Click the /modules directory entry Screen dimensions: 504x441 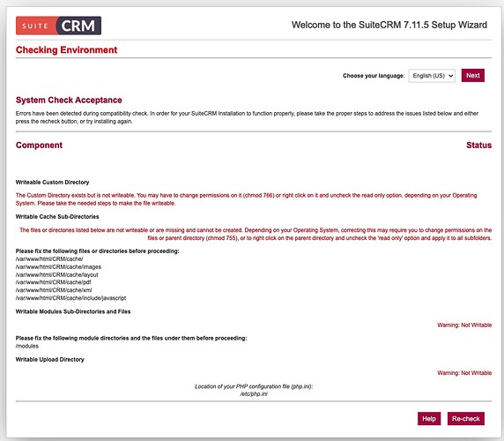[27, 346]
